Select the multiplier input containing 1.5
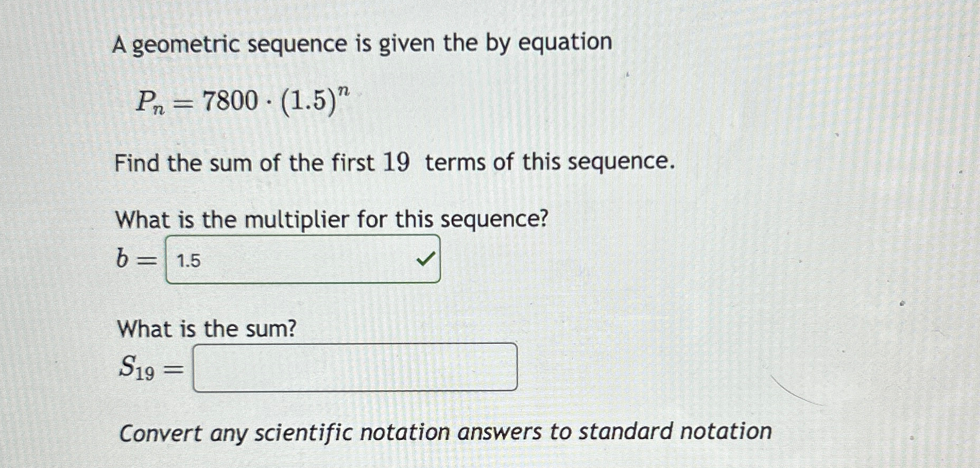This screenshot has width=980, height=468. point(303,259)
